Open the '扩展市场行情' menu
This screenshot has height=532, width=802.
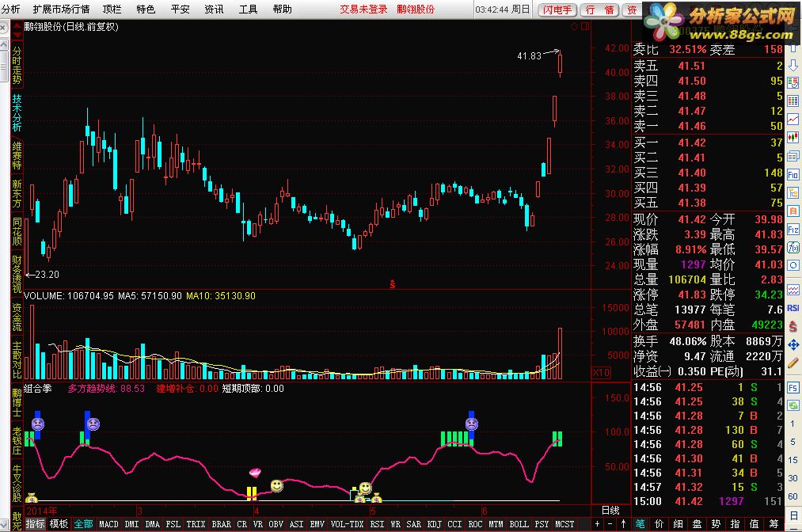(62, 9)
